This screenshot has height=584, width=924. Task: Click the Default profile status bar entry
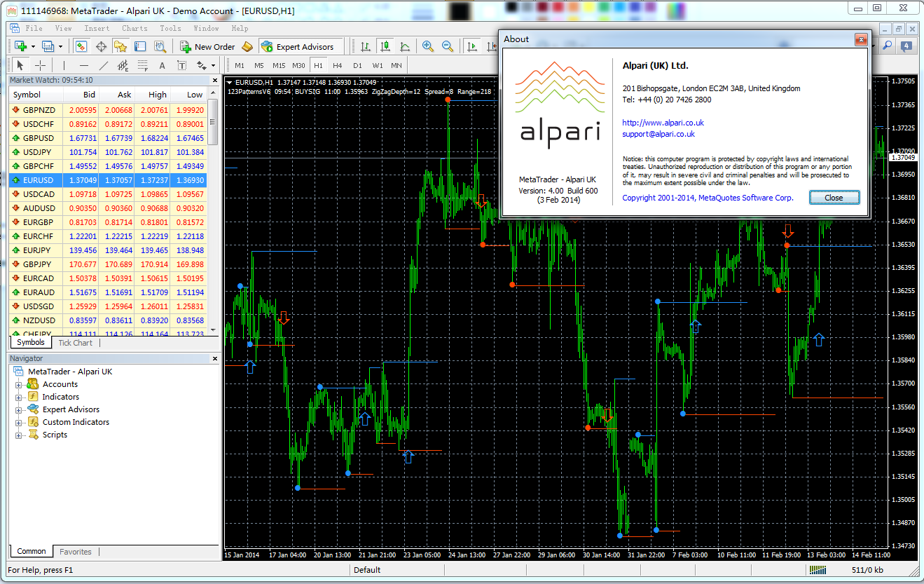[367, 570]
